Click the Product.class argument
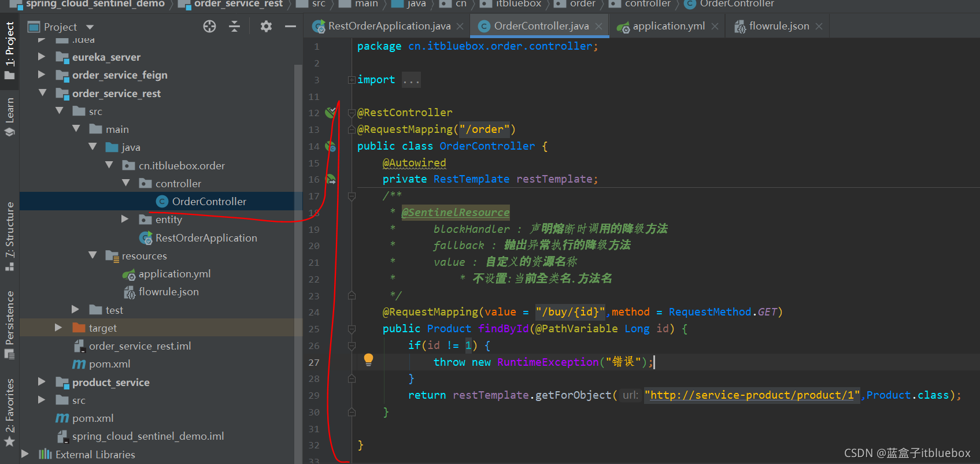The image size is (980, 464). pos(907,395)
